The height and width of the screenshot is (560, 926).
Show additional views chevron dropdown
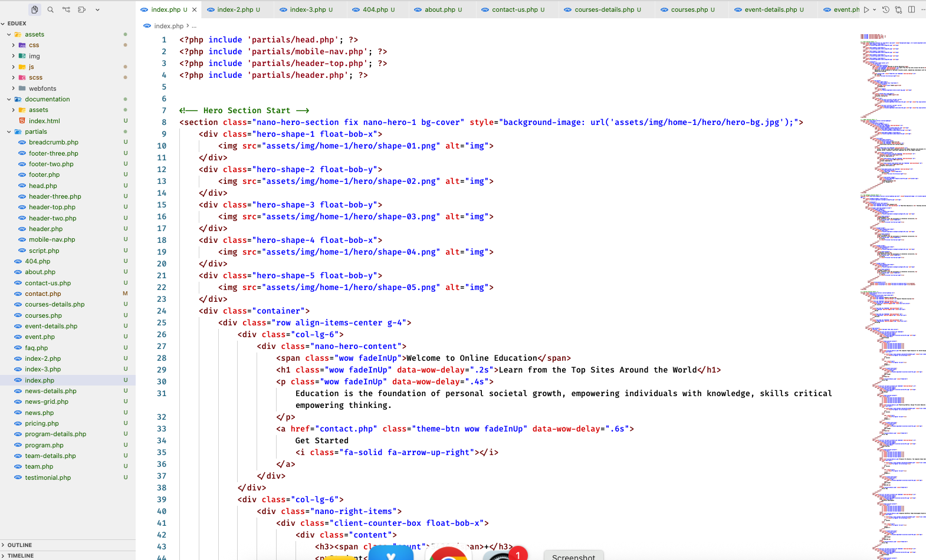pyautogui.click(x=97, y=9)
